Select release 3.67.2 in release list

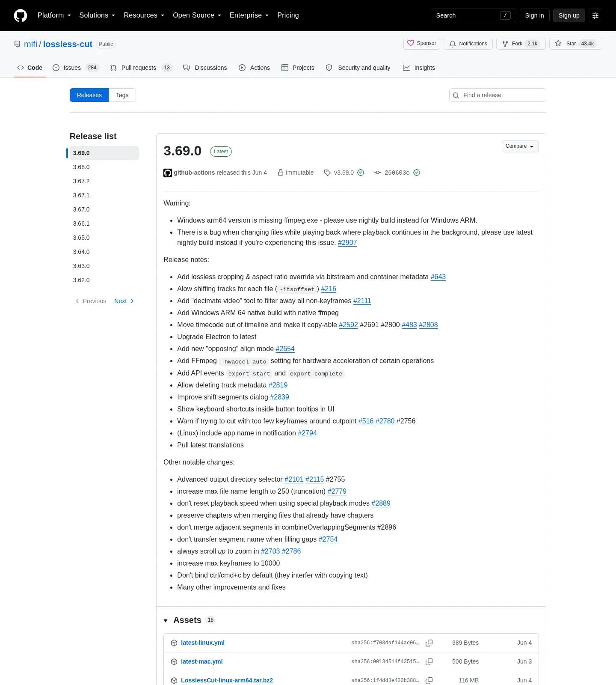[x=104, y=181]
